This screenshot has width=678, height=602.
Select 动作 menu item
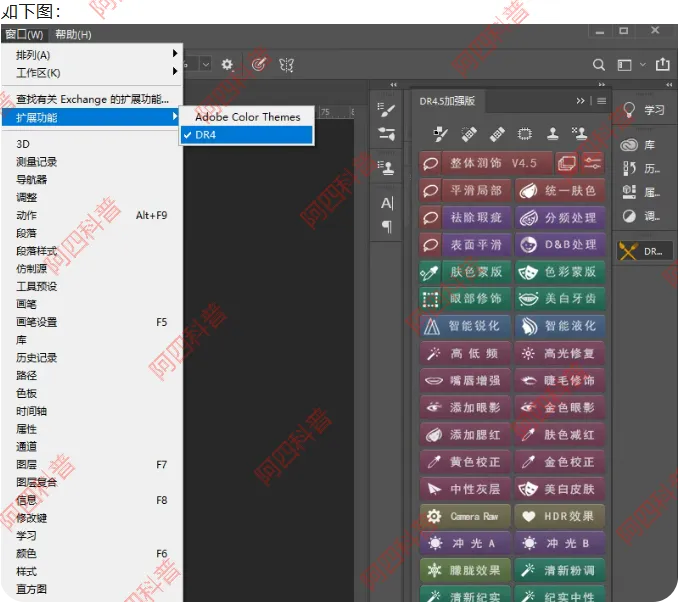click(92, 215)
